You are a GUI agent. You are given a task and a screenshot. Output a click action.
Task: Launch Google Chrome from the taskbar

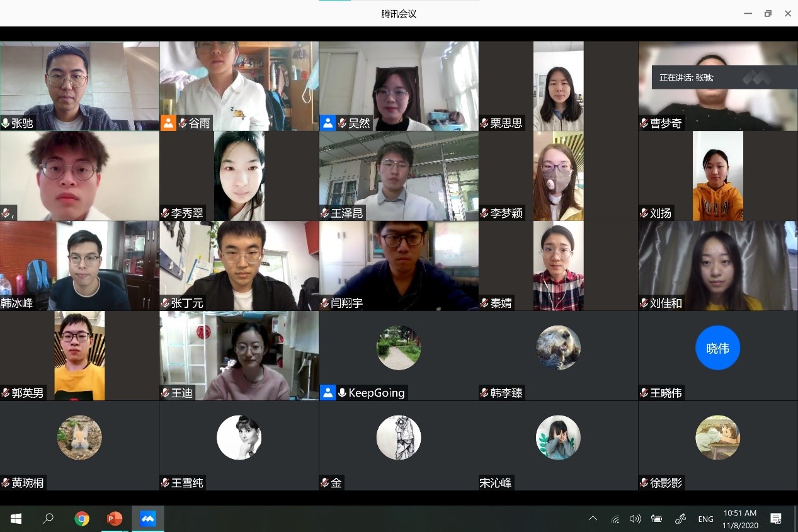(81, 519)
